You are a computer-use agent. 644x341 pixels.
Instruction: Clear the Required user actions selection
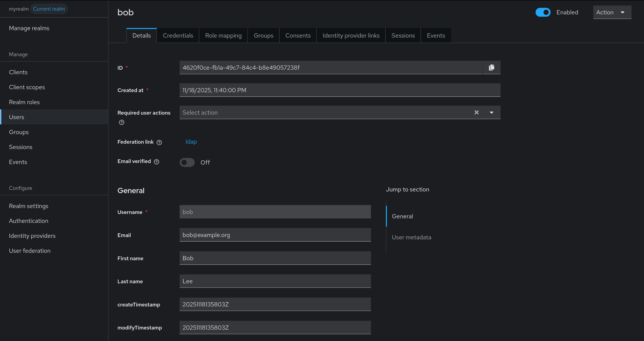(x=476, y=112)
